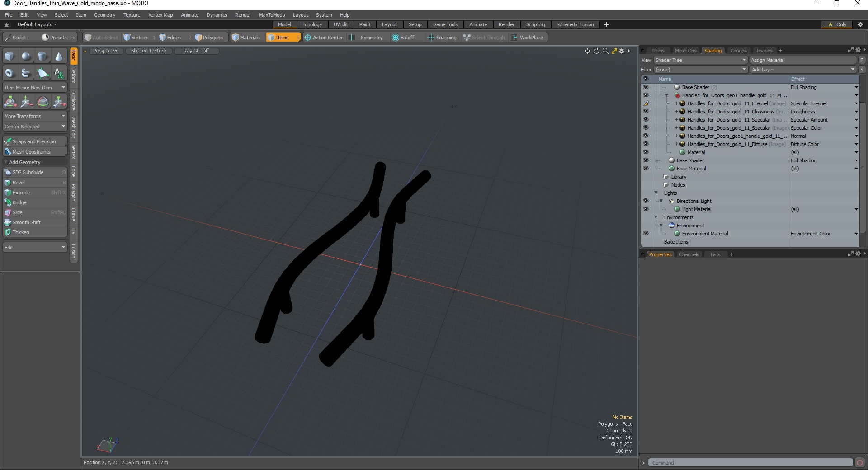Screen dimensions: 868x470
Task: Select the Pen polygon tool
Action: (x=42, y=73)
